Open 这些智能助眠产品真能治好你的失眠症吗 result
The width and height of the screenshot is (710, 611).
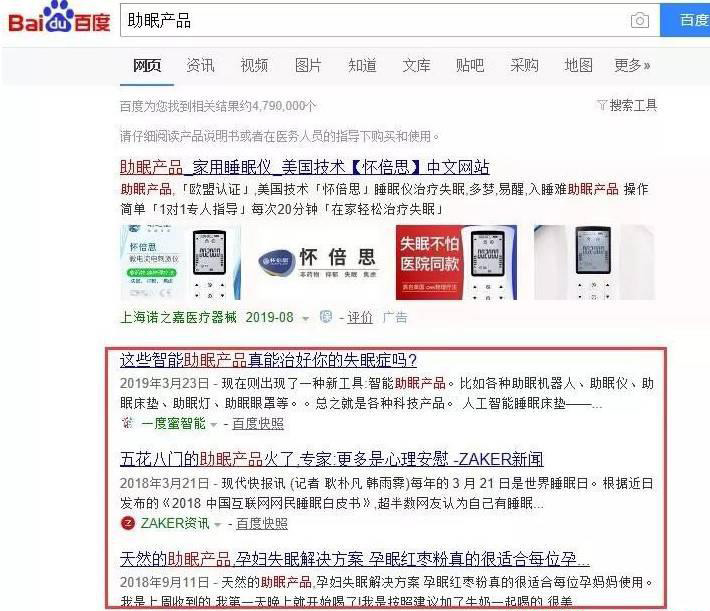(x=268, y=360)
